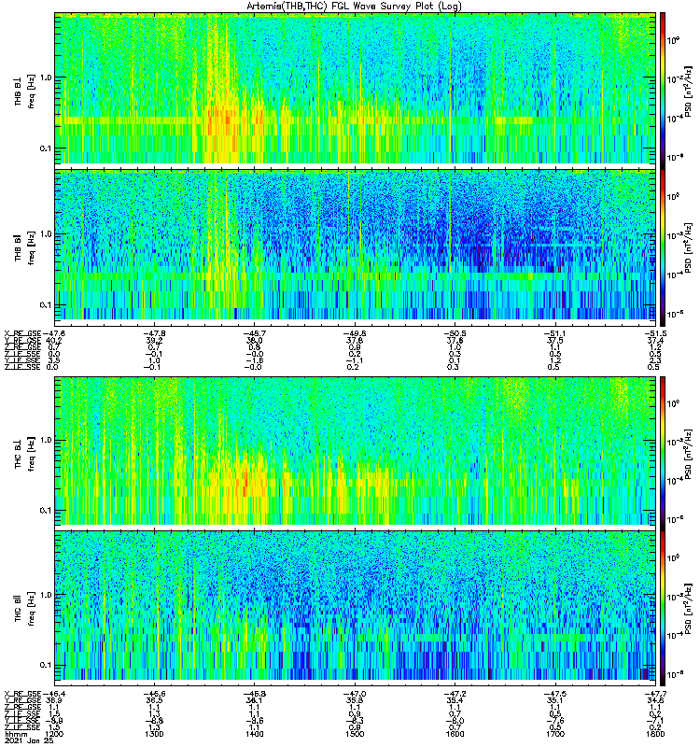
Task: Click the 1400 time label
Action: (254, 734)
